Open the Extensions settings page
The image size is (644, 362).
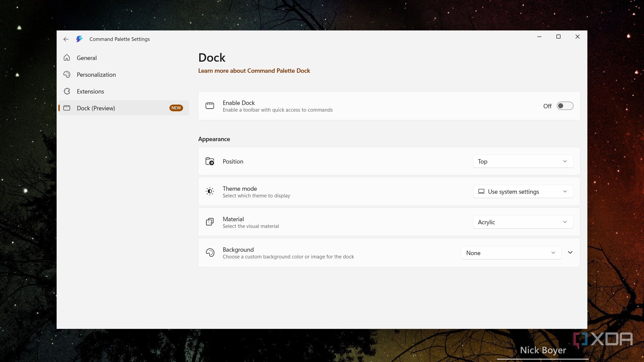click(124, 91)
